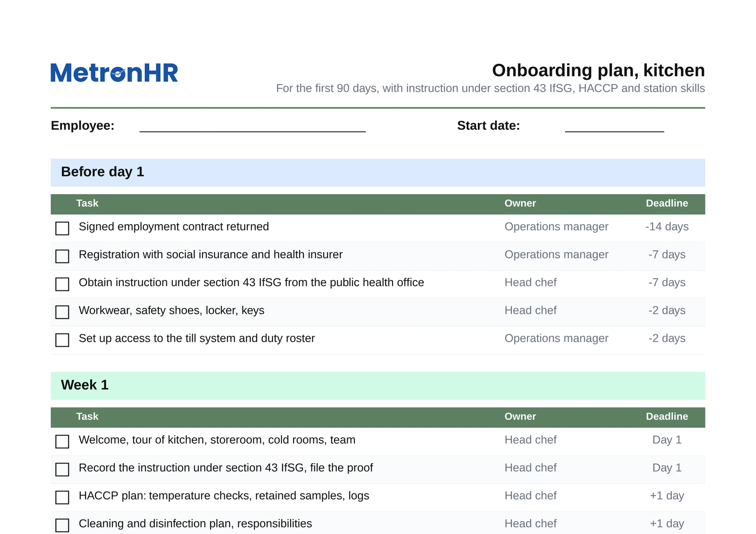Image resolution: width=756 pixels, height=534 pixels.
Task: Tick Set up access to till system
Action: pyautogui.click(x=62, y=340)
